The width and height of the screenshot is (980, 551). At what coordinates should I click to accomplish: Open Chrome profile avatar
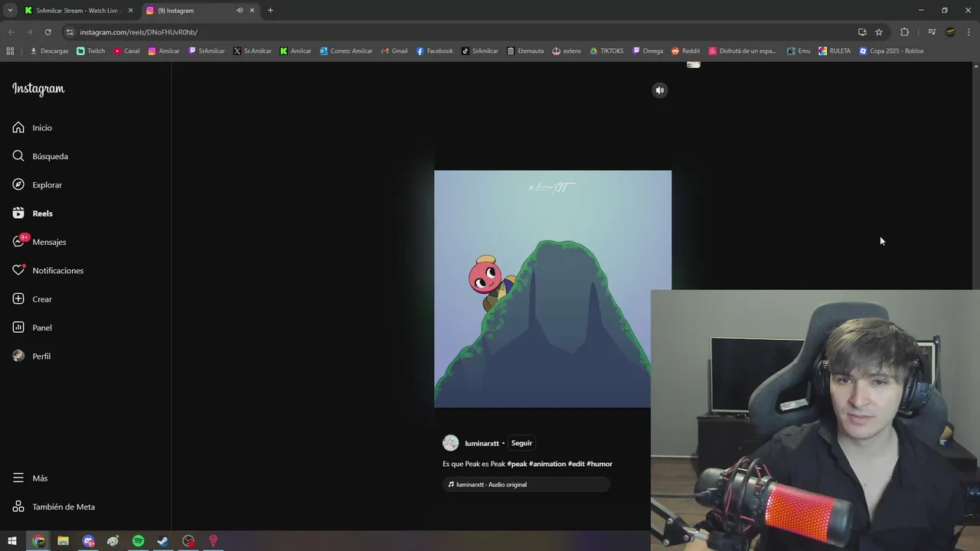point(950,32)
